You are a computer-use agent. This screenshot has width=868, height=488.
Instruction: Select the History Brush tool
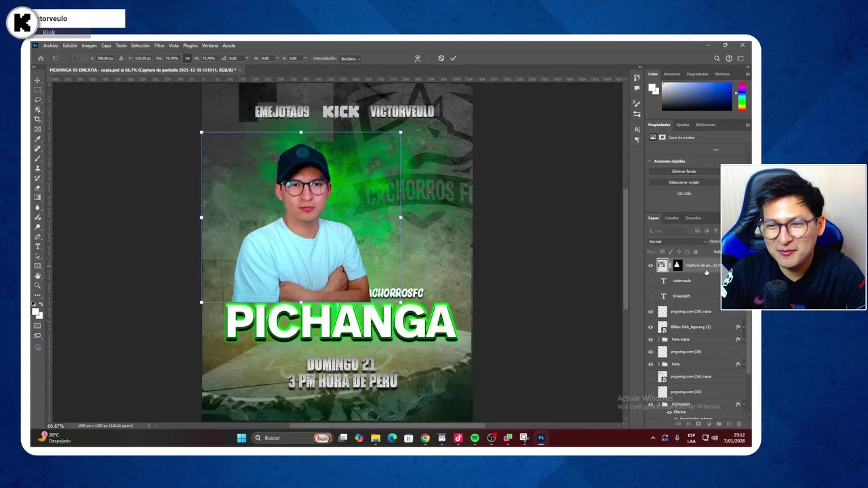point(37,178)
